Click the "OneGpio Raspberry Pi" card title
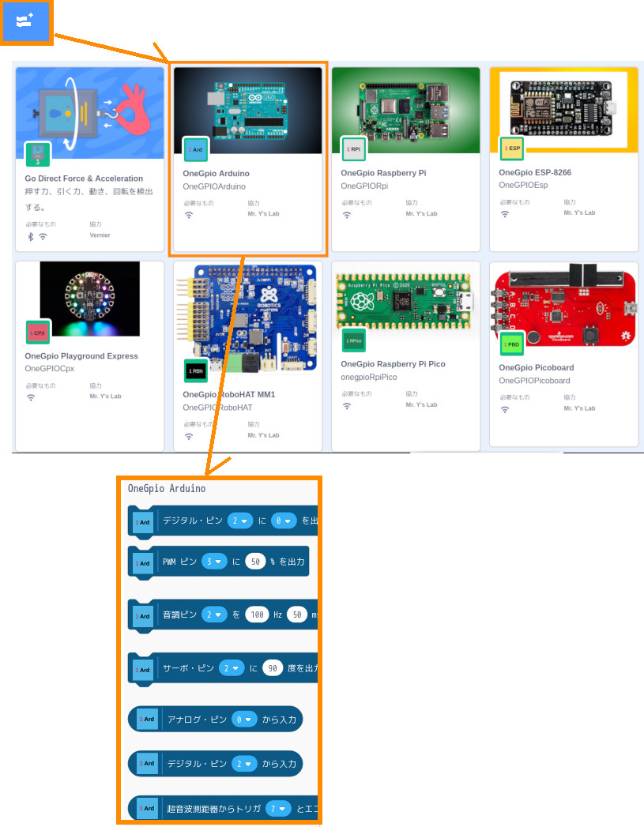644x827 pixels. [x=383, y=173]
